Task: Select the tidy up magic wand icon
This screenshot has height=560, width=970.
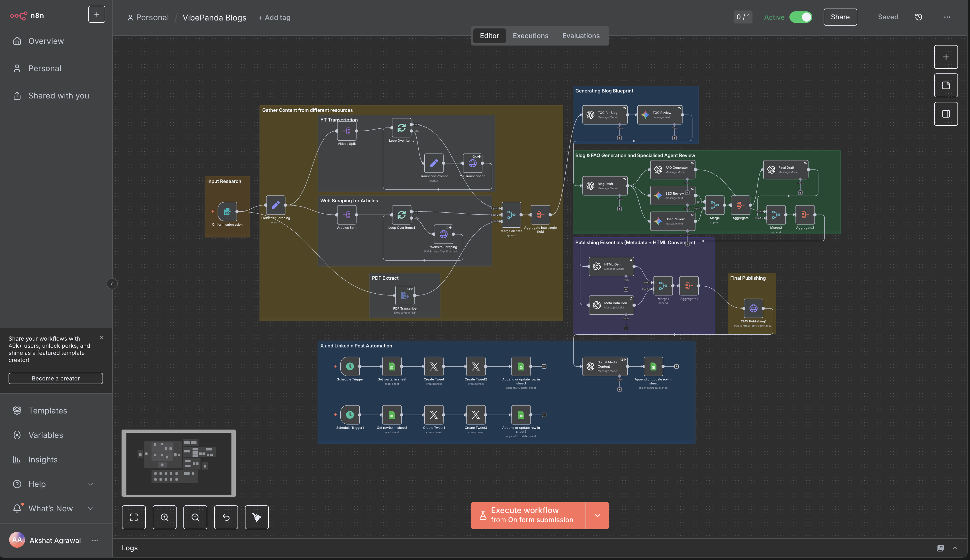Action: [x=257, y=517]
